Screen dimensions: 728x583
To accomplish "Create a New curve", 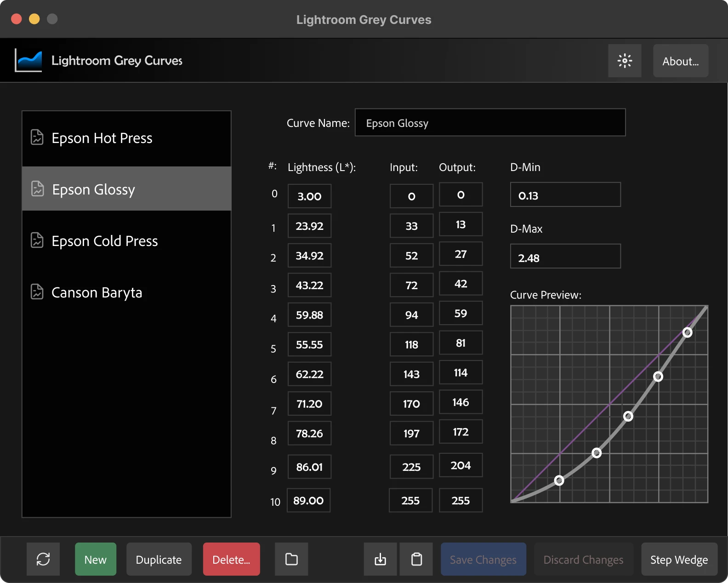I will [x=96, y=559].
